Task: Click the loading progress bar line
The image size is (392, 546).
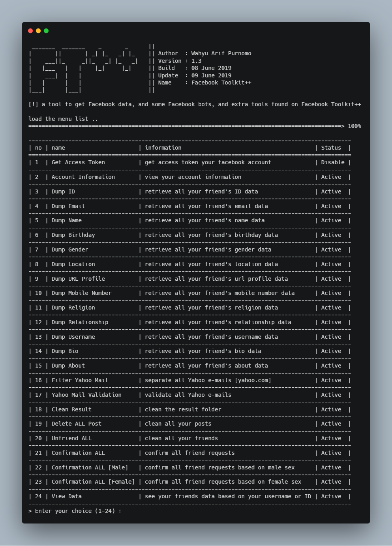Action: tap(186, 126)
